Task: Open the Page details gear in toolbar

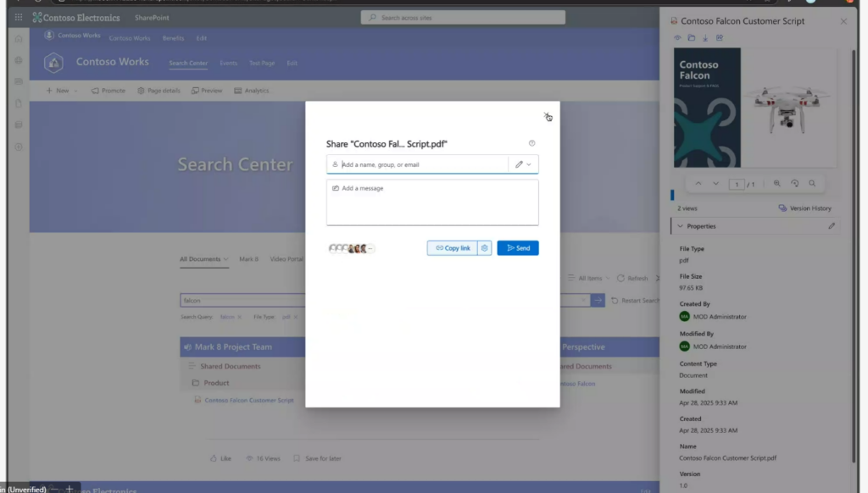Action: point(159,91)
